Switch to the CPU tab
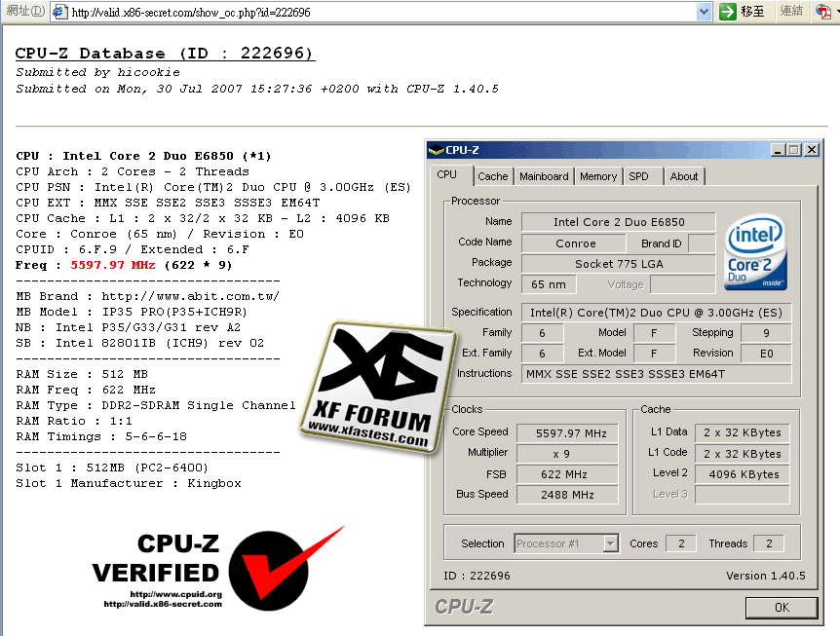 446,175
